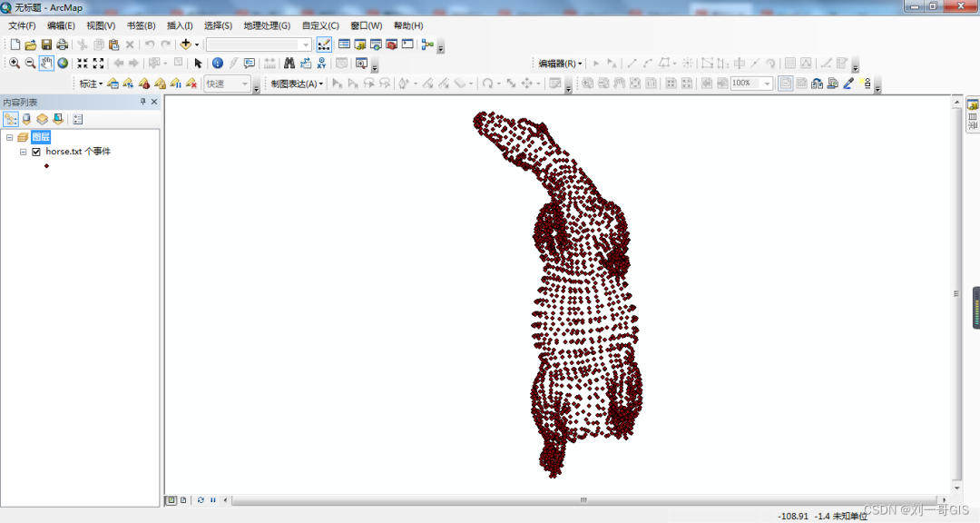The width and height of the screenshot is (980, 523).
Task: Open the Find tool
Action: 289,63
